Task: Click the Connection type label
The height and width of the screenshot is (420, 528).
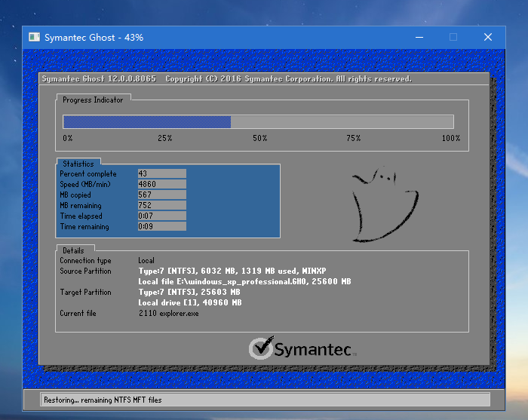Action: [85, 260]
